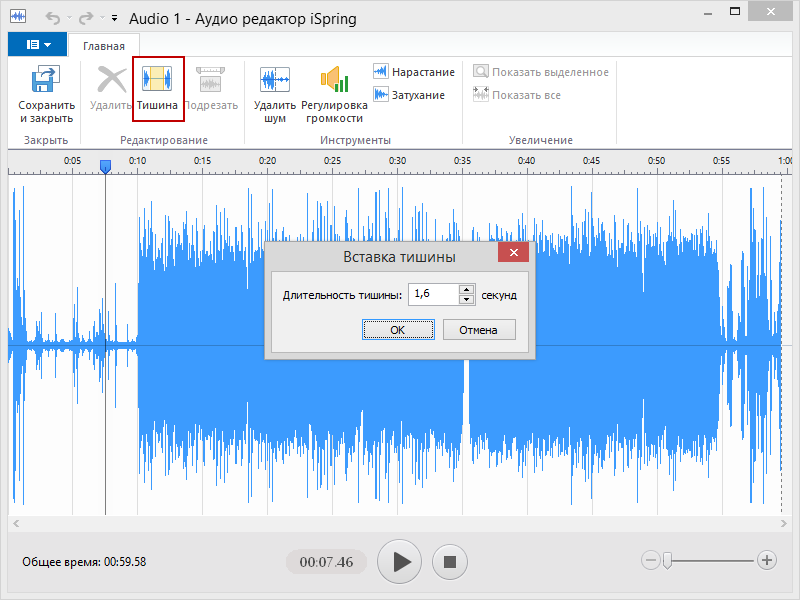
Task: Click the 0:30 mark on the time ruler
Action: click(x=397, y=161)
